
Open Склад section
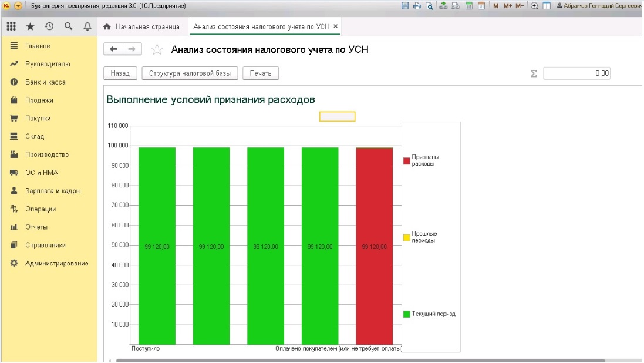pyautogui.click(x=49, y=136)
